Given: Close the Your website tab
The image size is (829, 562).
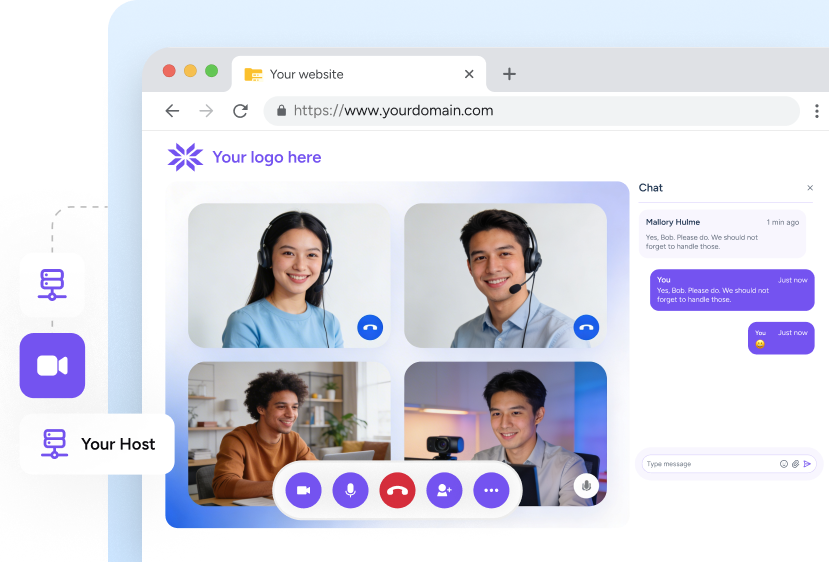Looking at the screenshot, I should tap(469, 74).
